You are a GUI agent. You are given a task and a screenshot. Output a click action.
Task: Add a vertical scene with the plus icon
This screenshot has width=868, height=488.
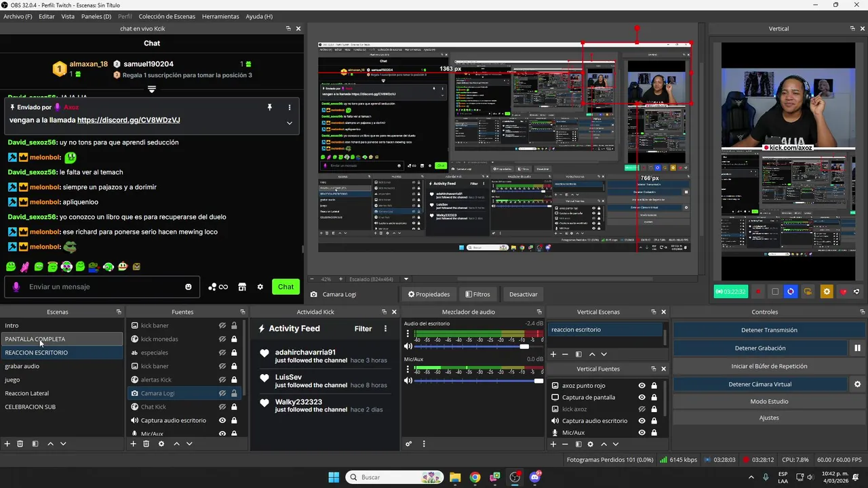[x=553, y=354]
